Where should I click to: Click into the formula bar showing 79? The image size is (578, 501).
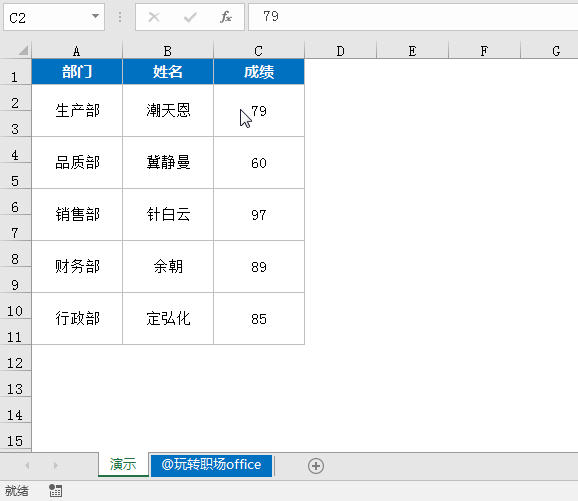[x=413, y=17]
